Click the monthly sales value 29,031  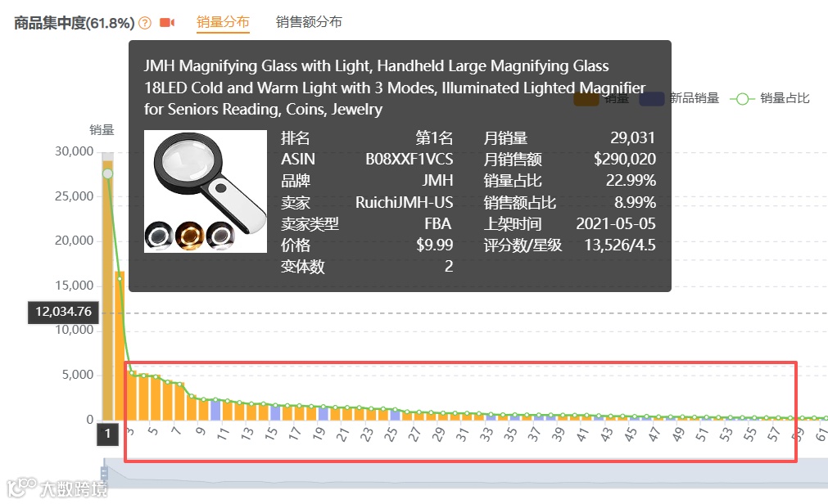(632, 137)
